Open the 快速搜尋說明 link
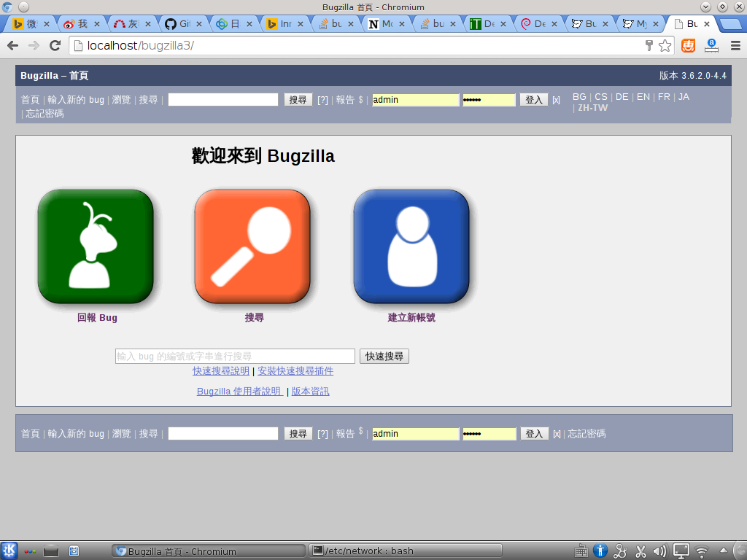 pyautogui.click(x=221, y=371)
